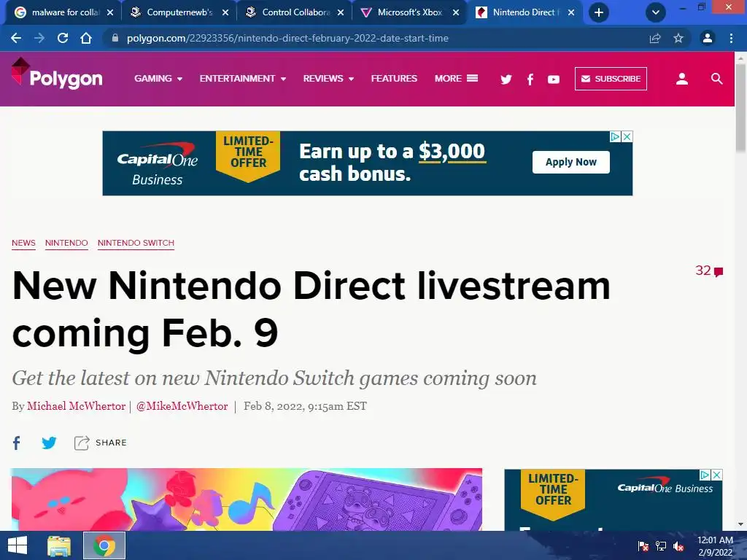Open the Chrome profile avatar

coord(708,38)
